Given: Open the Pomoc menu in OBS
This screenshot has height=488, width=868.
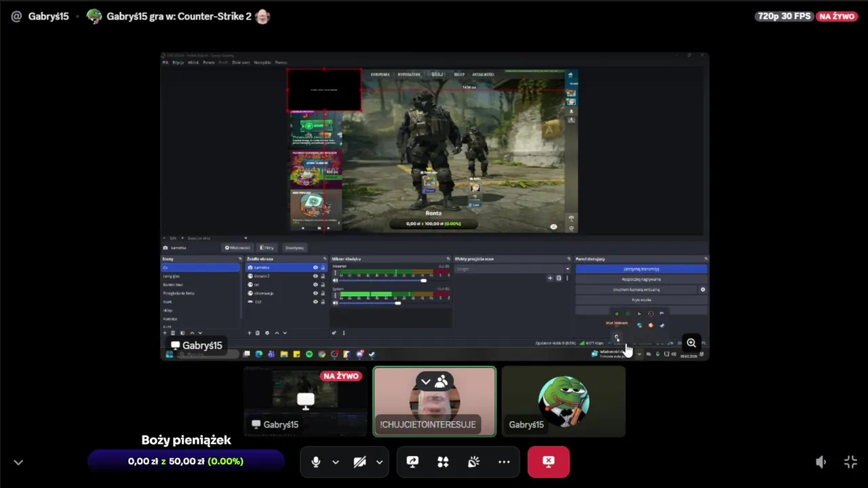Looking at the screenshot, I should pos(281,62).
